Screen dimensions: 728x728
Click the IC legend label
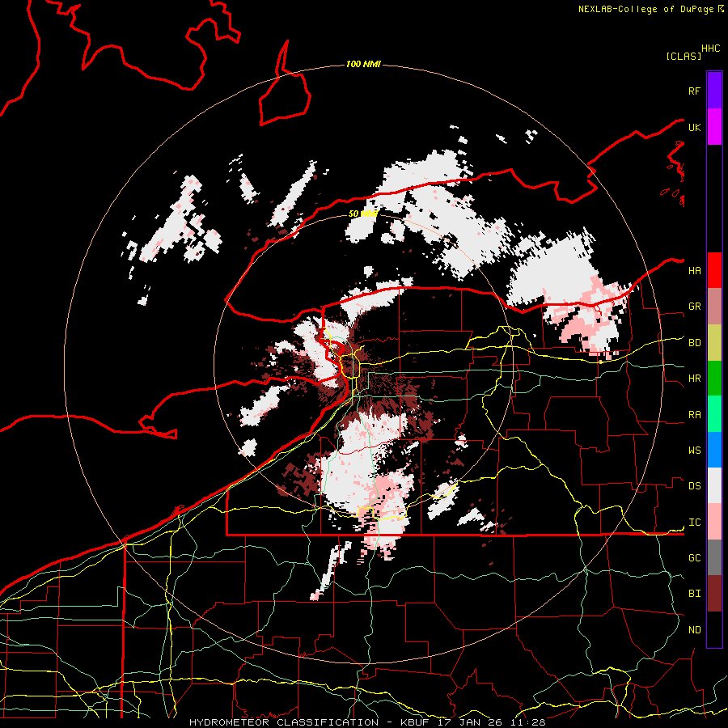694,523
